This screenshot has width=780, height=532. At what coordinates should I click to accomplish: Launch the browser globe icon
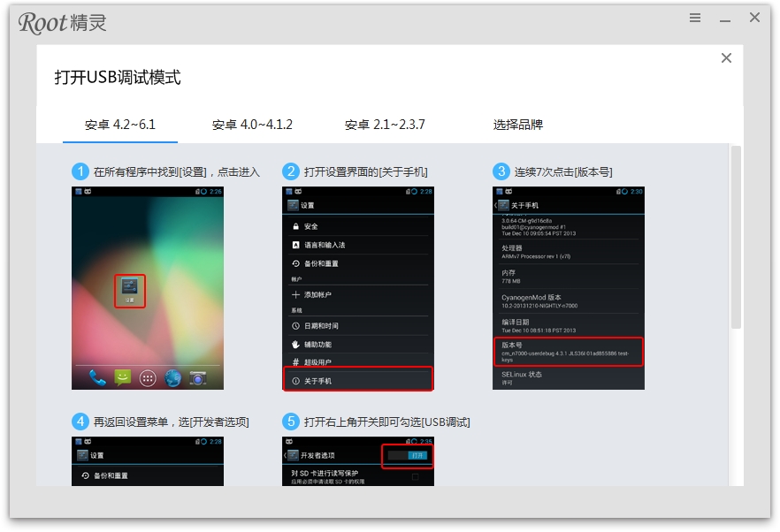[173, 377]
